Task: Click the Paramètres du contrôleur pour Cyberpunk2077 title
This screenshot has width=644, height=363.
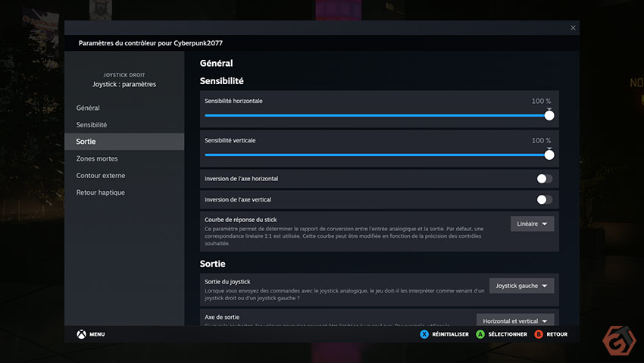Action: tap(151, 43)
